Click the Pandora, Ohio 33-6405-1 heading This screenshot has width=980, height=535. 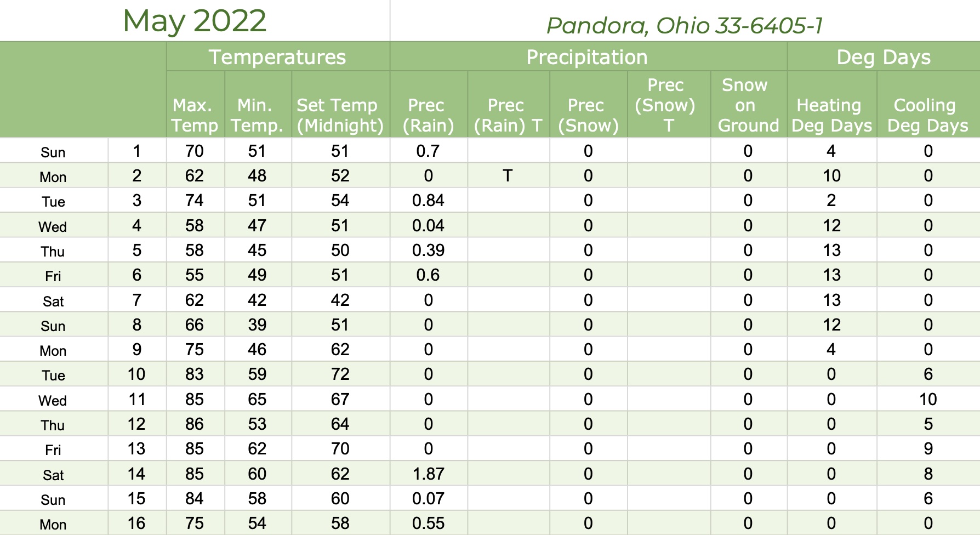(685, 25)
